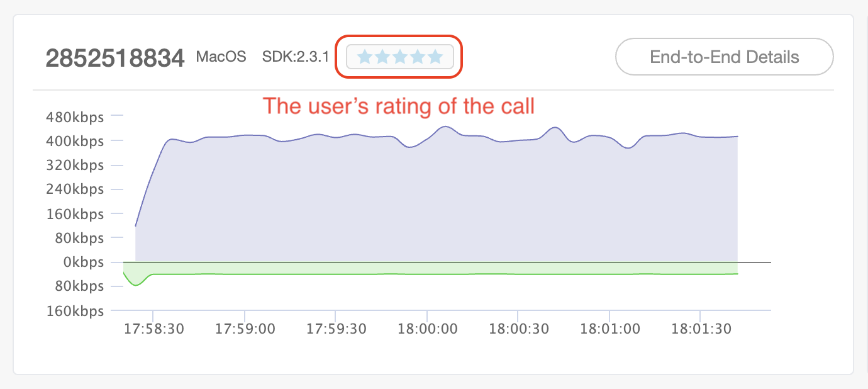The height and width of the screenshot is (389, 868).
Task: Click the 18:01:30 time axis marker
Action: click(700, 328)
